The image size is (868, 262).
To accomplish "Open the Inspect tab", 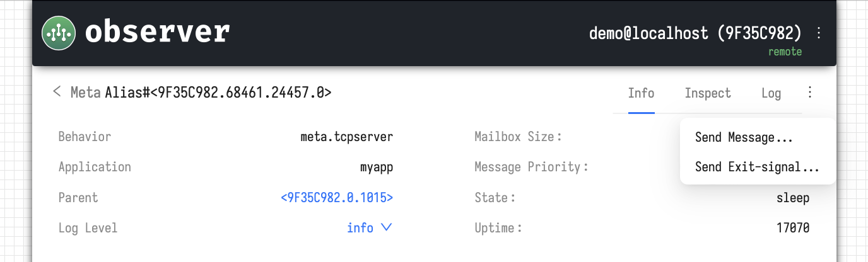I will 708,93.
